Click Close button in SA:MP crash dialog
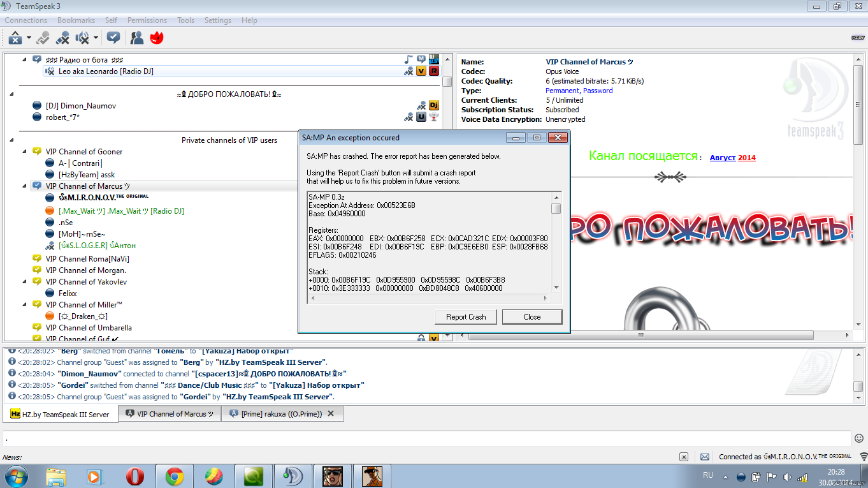The height and width of the screenshot is (488, 868). [x=532, y=316]
